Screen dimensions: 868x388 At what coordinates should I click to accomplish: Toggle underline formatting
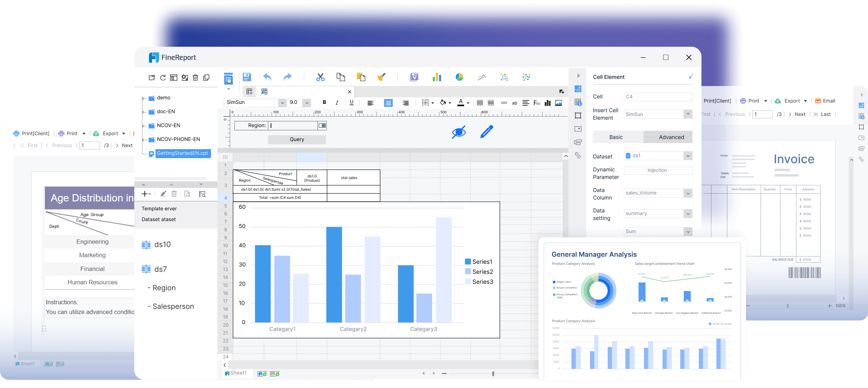[351, 103]
